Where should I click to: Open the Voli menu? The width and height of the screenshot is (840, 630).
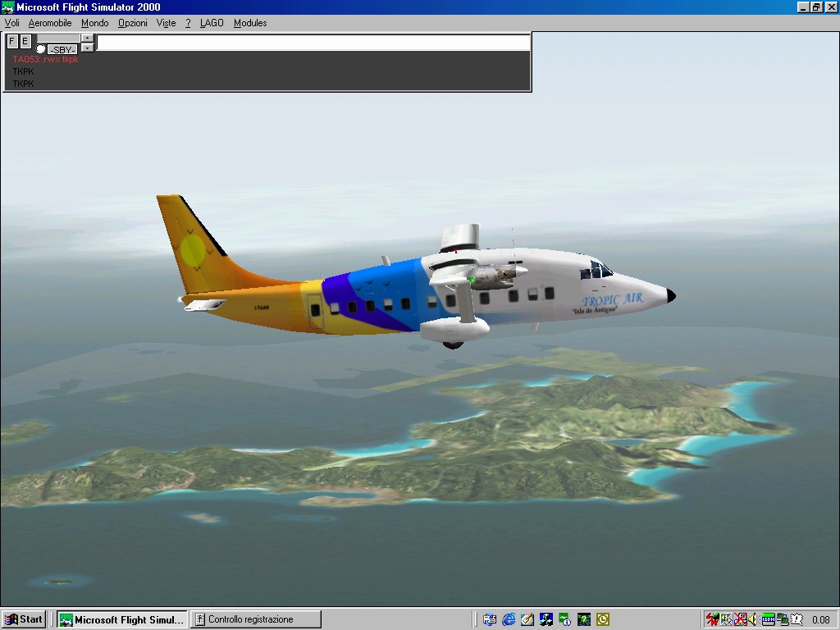click(x=11, y=23)
